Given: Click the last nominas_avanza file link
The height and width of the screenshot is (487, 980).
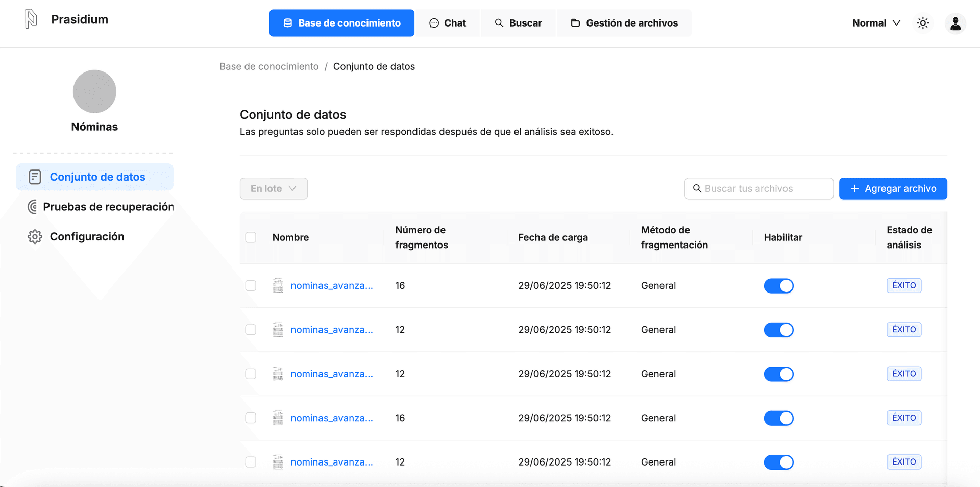Looking at the screenshot, I should [x=331, y=461].
